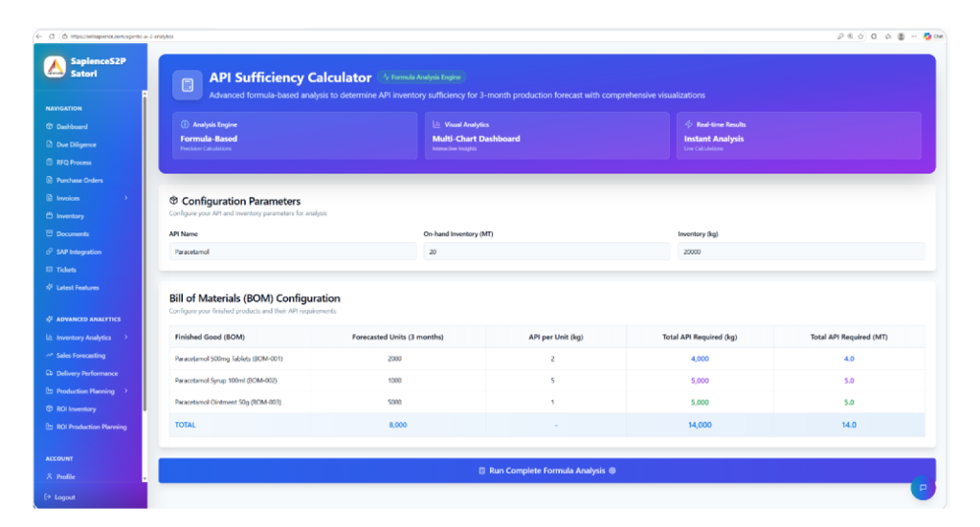
Task: Click the Logout link
Action: pyautogui.click(x=64, y=497)
